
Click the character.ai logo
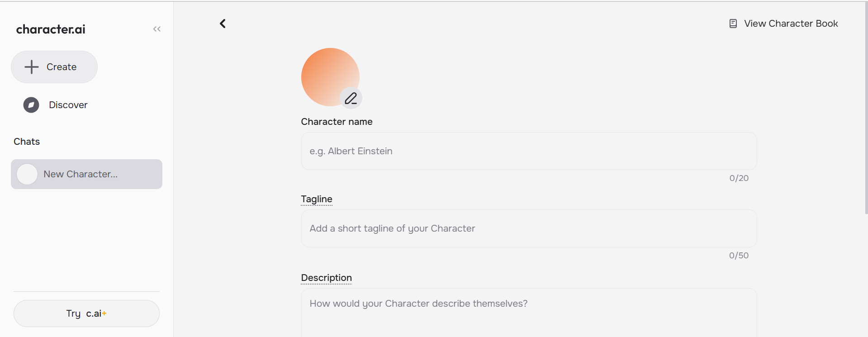[51, 29]
